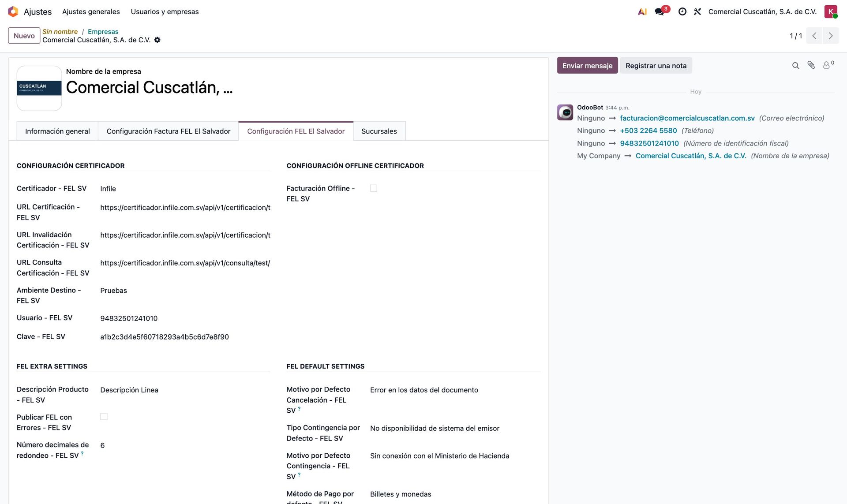Click CONFIGURACIÓN CERTIFICADOR section heading

pyautogui.click(x=71, y=166)
